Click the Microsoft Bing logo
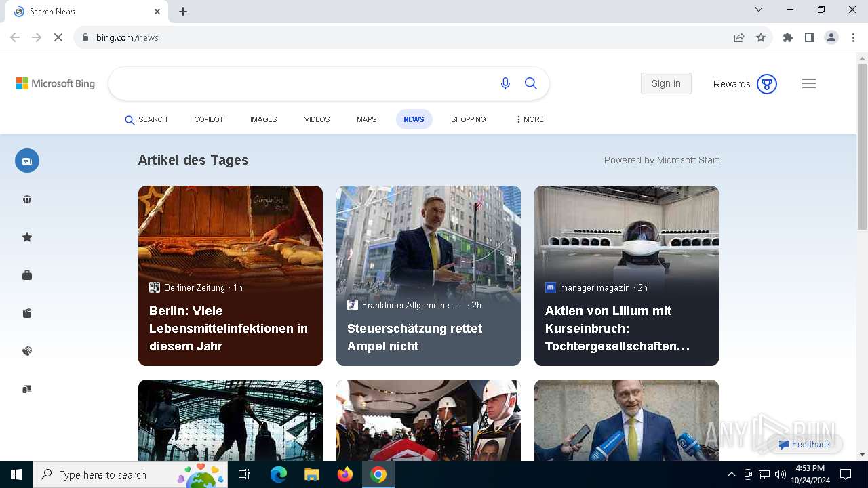 tap(56, 83)
